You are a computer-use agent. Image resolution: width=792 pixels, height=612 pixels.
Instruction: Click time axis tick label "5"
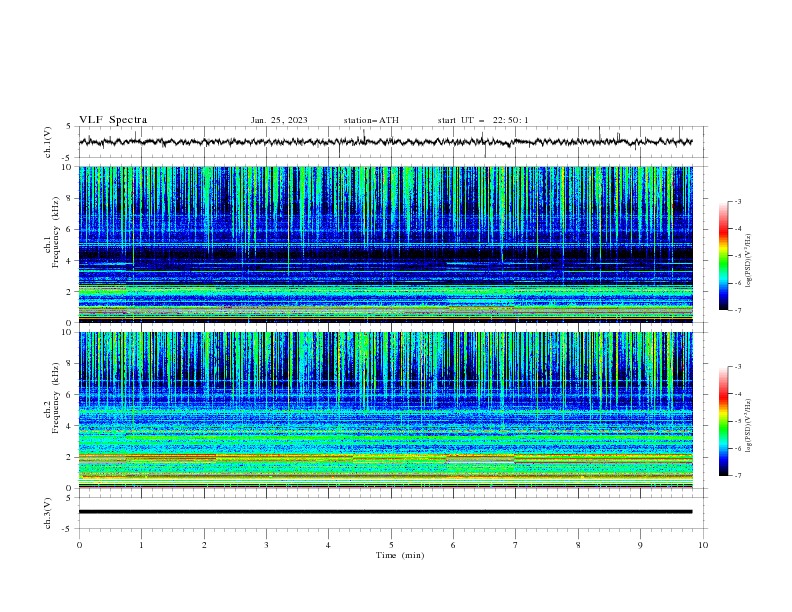(x=391, y=545)
